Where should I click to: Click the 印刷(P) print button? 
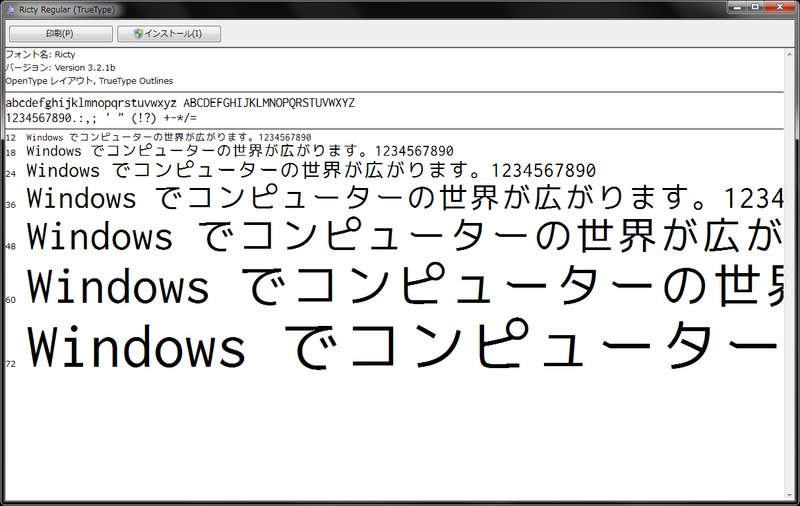coord(61,34)
